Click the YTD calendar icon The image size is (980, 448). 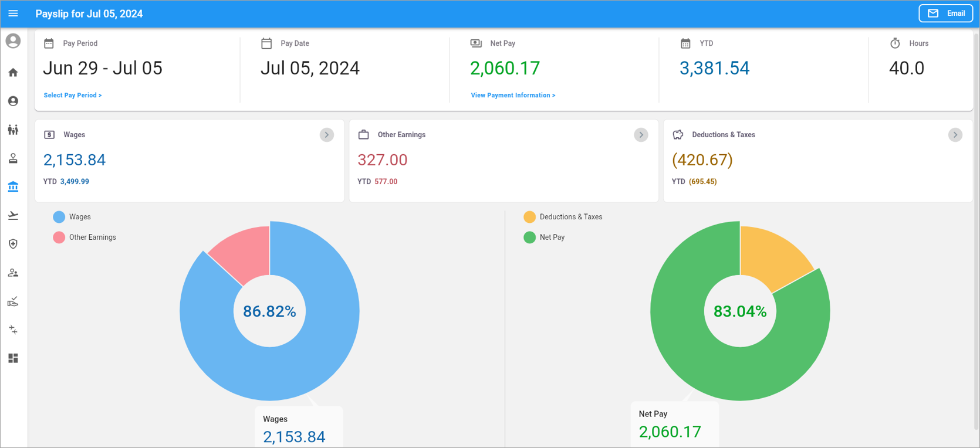point(685,43)
